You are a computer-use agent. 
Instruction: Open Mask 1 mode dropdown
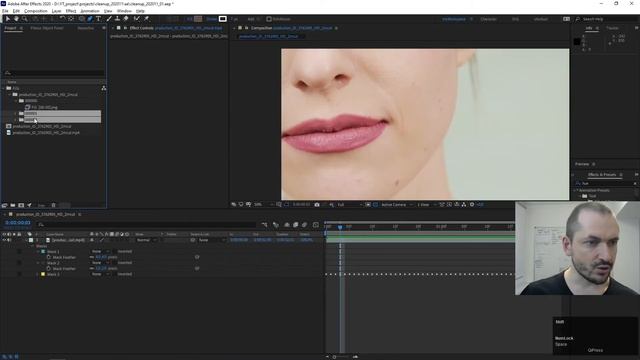(100, 251)
